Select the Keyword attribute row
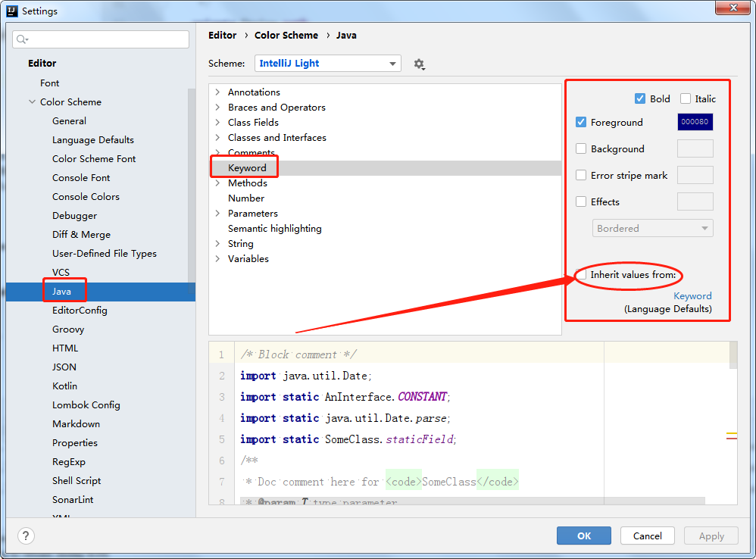Image resolution: width=756 pixels, height=559 pixels. (x=386, y=167)
